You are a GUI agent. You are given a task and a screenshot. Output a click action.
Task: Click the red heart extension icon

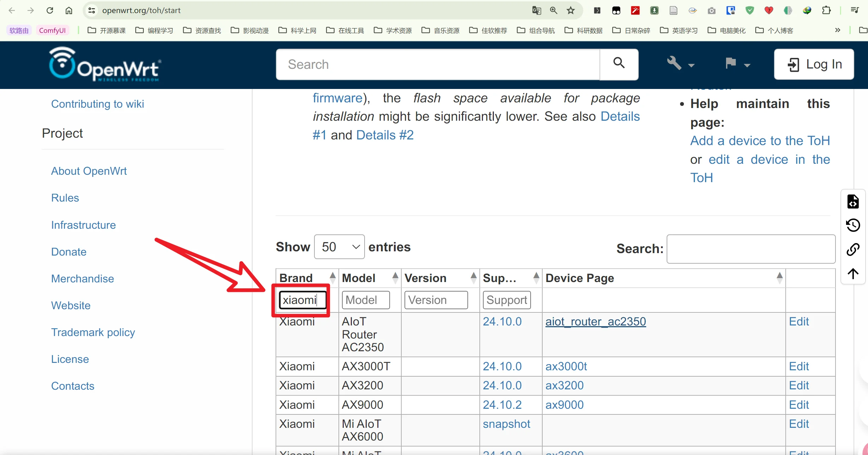[769, 11]
